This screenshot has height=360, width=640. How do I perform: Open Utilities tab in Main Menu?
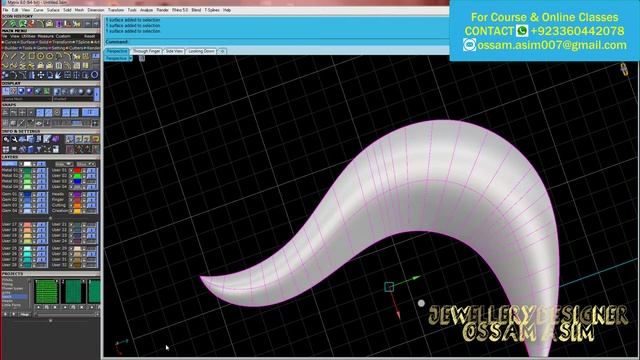pos(28,36)
